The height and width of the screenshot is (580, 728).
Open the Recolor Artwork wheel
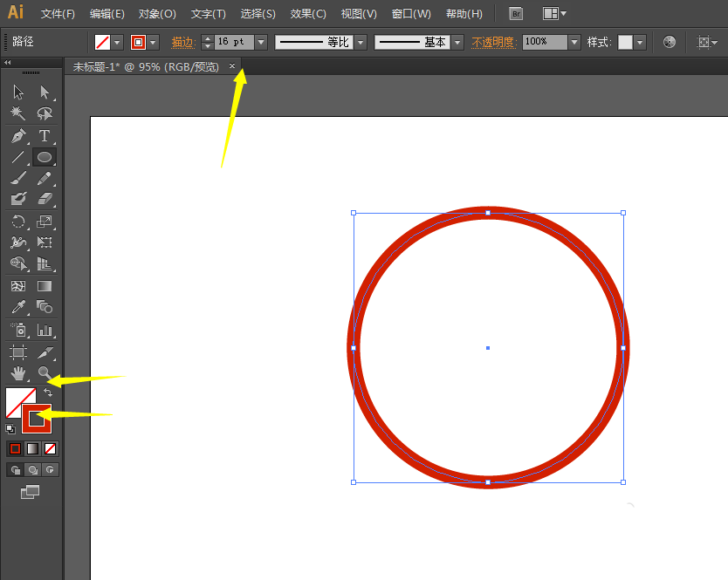click(x=669, y=42)
